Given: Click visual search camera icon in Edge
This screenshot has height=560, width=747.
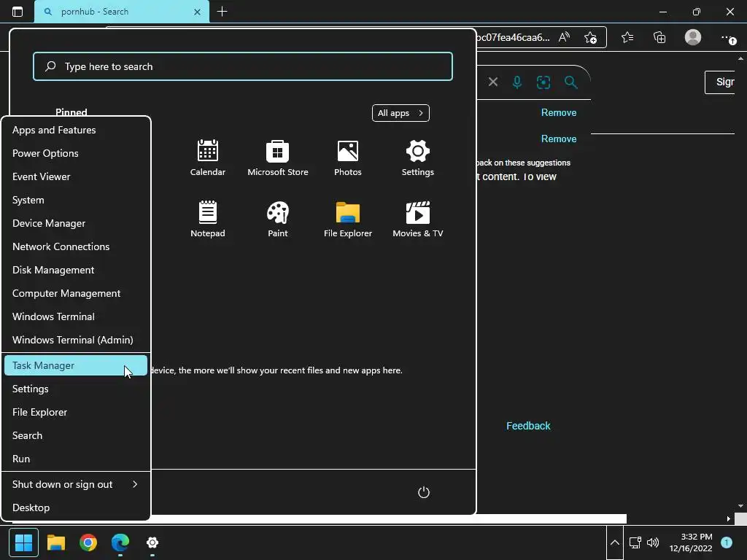Looking at the screenshot, I should click(x=543, y=82).
